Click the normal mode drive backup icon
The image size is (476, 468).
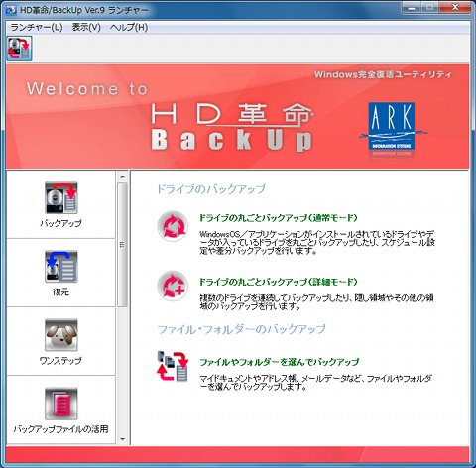tap(173, 226)
